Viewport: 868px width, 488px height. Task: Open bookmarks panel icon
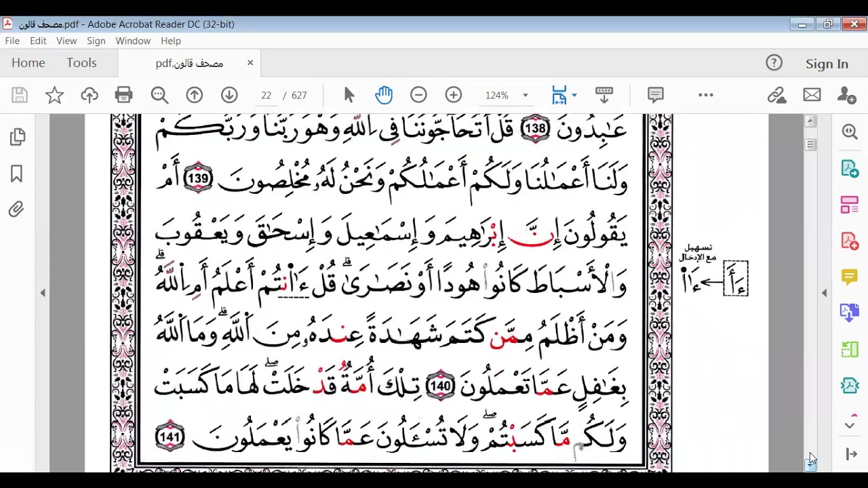[17, 174]
